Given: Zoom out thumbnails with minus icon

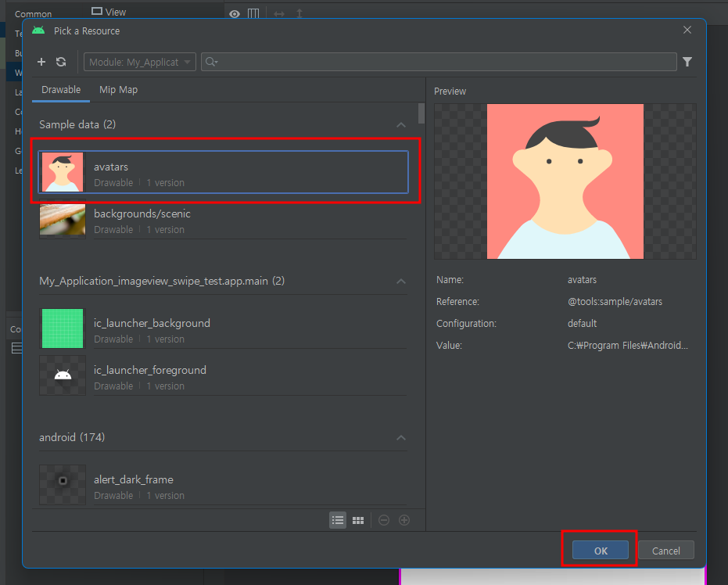Looking at the screenshot, I should point(384,520).
